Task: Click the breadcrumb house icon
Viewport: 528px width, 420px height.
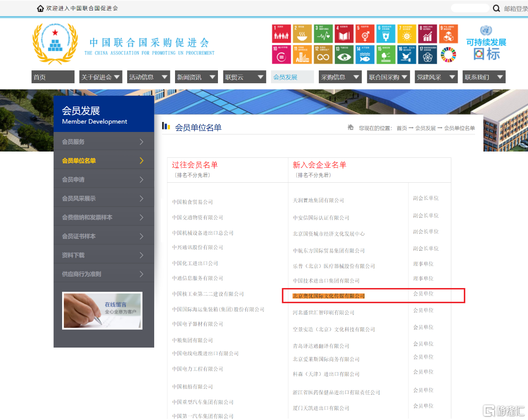Action: pyautogui.click(x=350, y=127)
